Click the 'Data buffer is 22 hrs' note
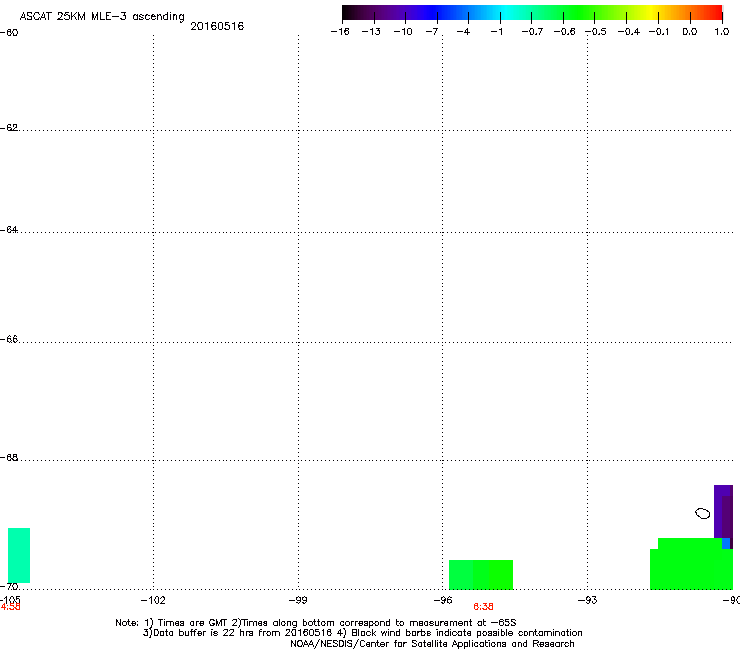This screenshot has height=650, width=740. 362,633
